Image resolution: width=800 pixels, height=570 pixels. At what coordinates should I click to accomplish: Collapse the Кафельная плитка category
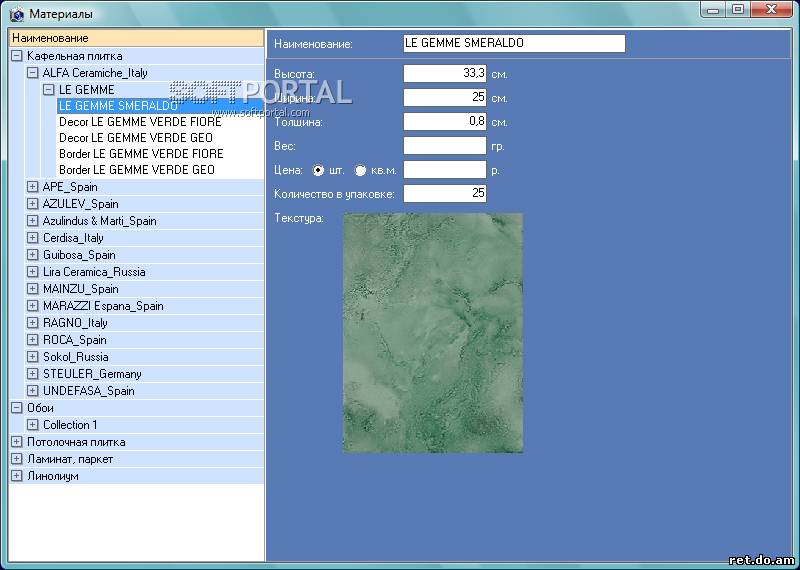coord(17,56)
